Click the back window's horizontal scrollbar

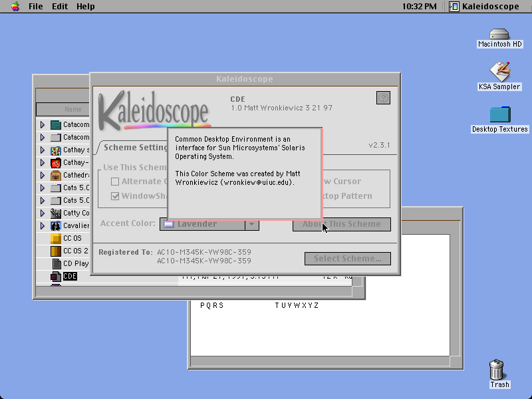click(x=320, y=361)
